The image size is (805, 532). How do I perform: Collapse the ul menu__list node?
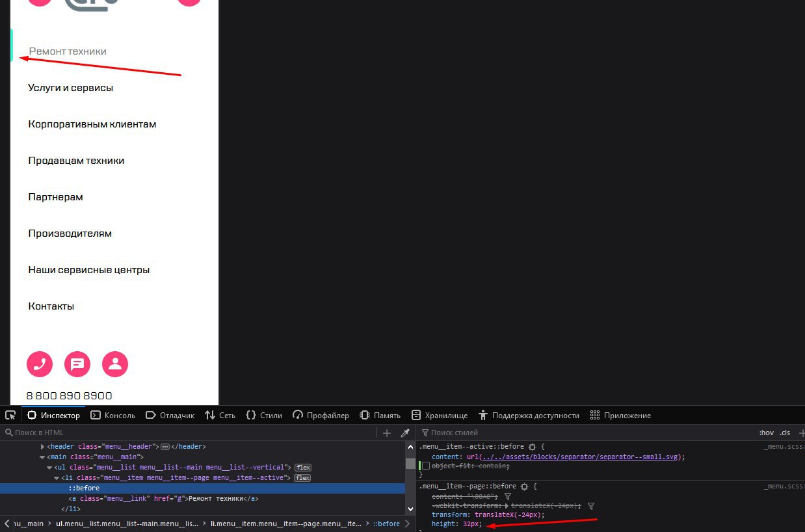49,468
